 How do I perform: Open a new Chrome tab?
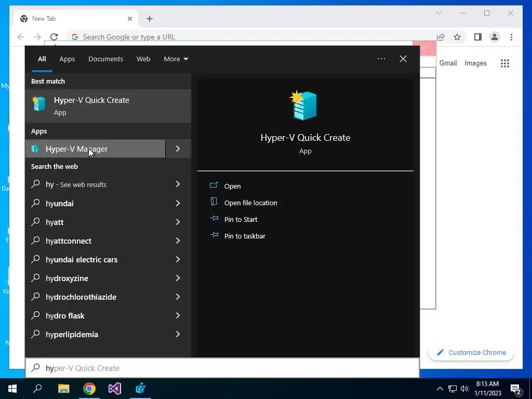coord(150,19)
